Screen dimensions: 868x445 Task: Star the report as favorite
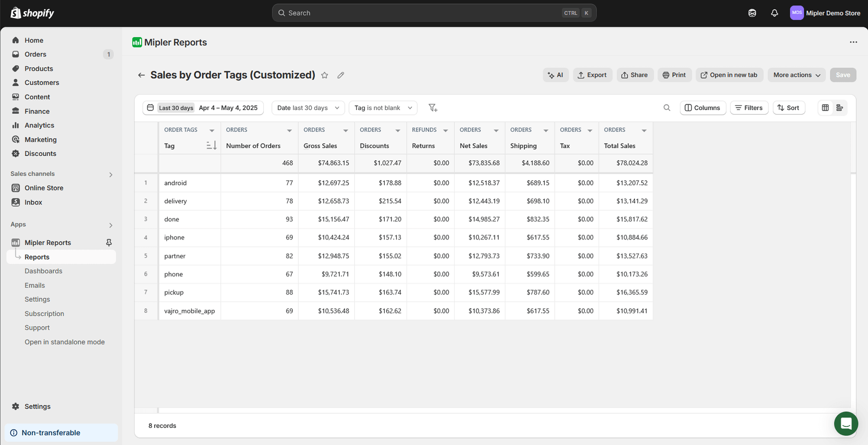coord(325,75)
